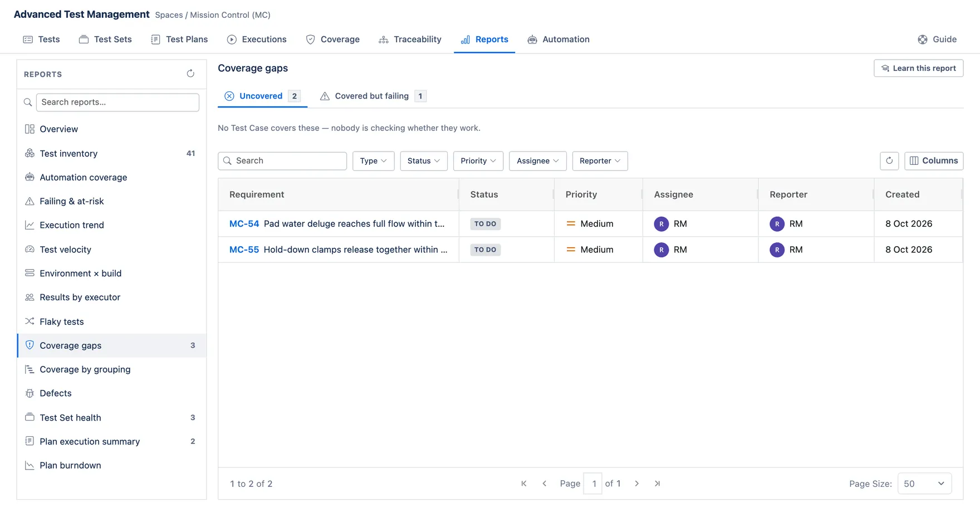980x508 pixels.
Task: Expand the Reporter filter dropdown
Action: coord(600,161)
